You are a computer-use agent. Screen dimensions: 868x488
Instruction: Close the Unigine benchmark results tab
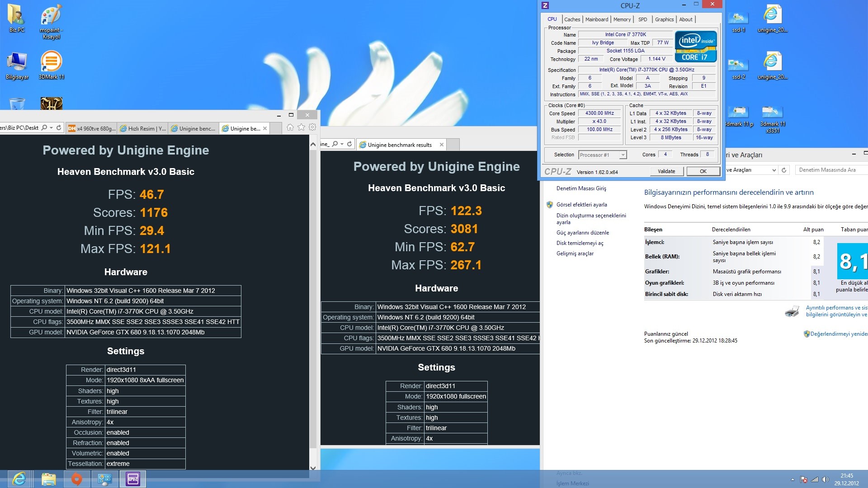(x=442, y=145)
